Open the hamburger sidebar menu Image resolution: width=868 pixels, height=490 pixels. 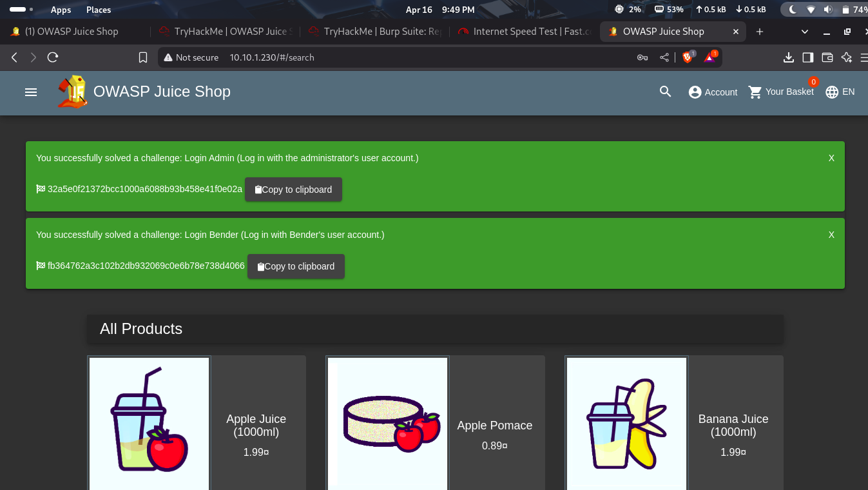[x=30, y=92]
